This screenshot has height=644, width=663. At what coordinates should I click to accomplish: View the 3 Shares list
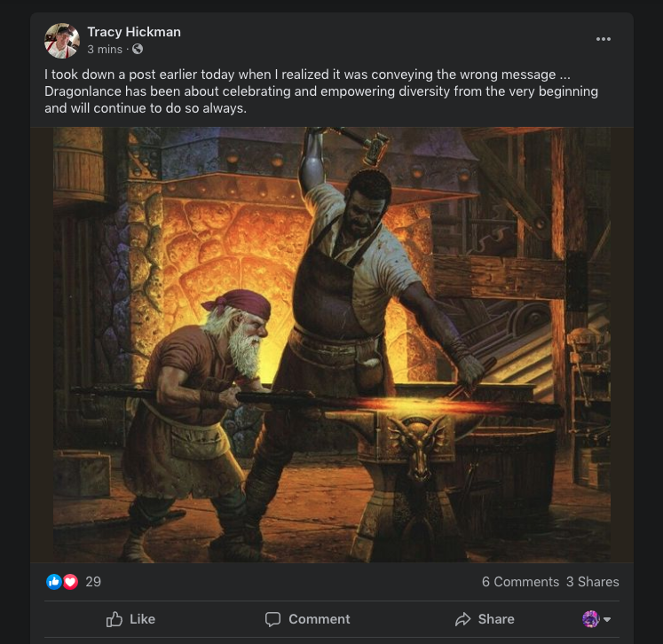click(592, 582)
